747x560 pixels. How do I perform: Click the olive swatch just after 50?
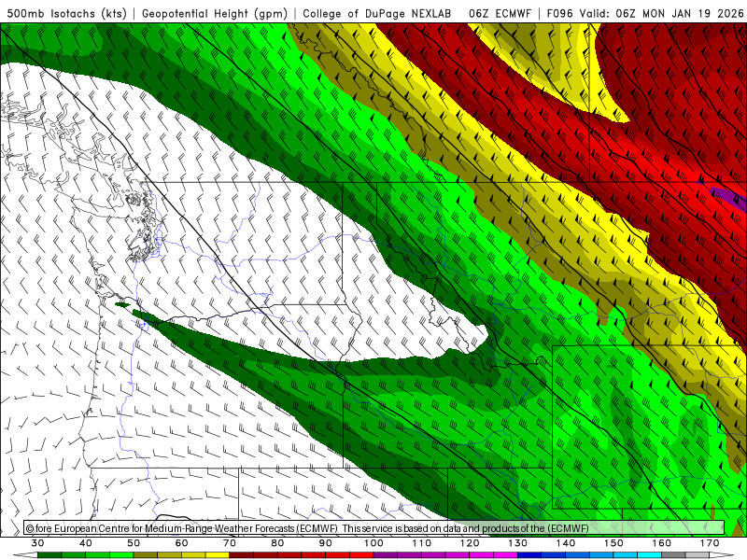[x=146, y=555]
